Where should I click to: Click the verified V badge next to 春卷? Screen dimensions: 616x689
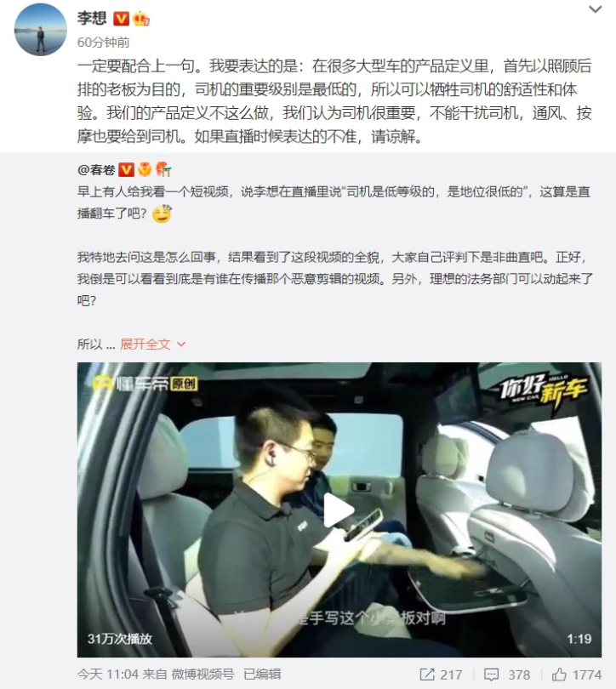tap(127, 169)
